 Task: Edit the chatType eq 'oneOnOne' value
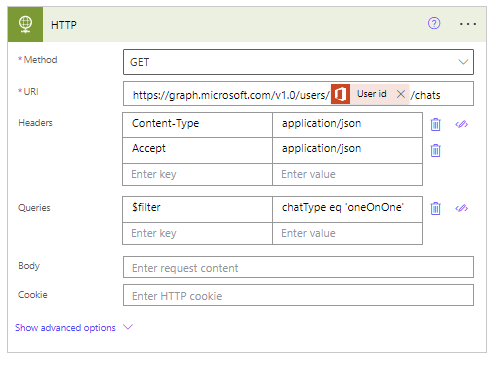(347, 209)
